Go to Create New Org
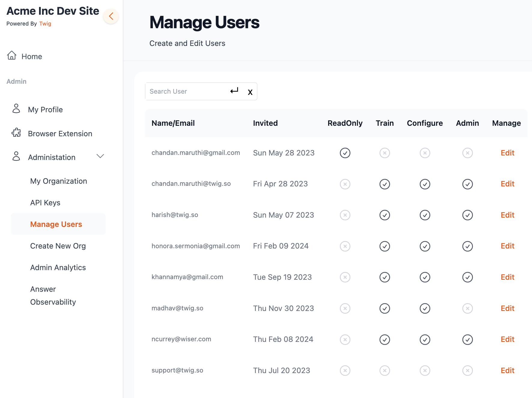Screen dimensions: 532x398 [x=58, y=246]
